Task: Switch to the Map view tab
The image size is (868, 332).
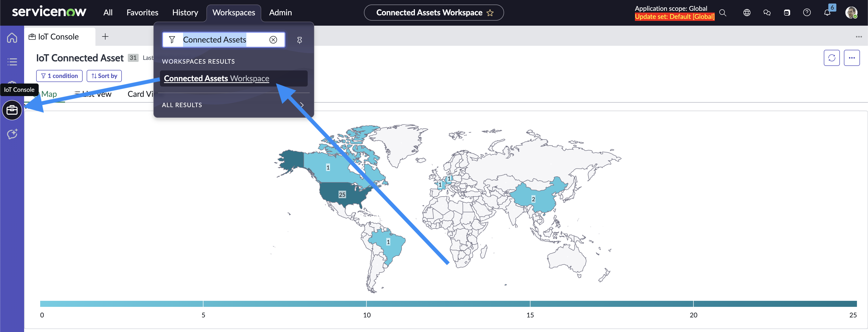Action: (49, 94)
